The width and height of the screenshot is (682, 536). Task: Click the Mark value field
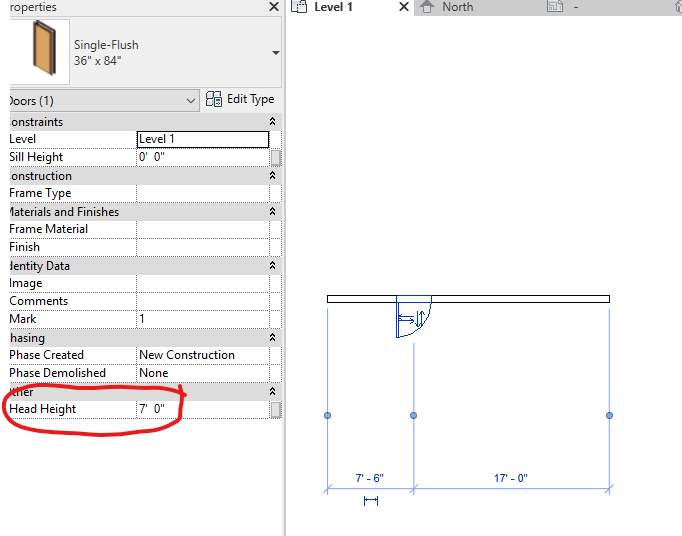[x=203, y=319]
